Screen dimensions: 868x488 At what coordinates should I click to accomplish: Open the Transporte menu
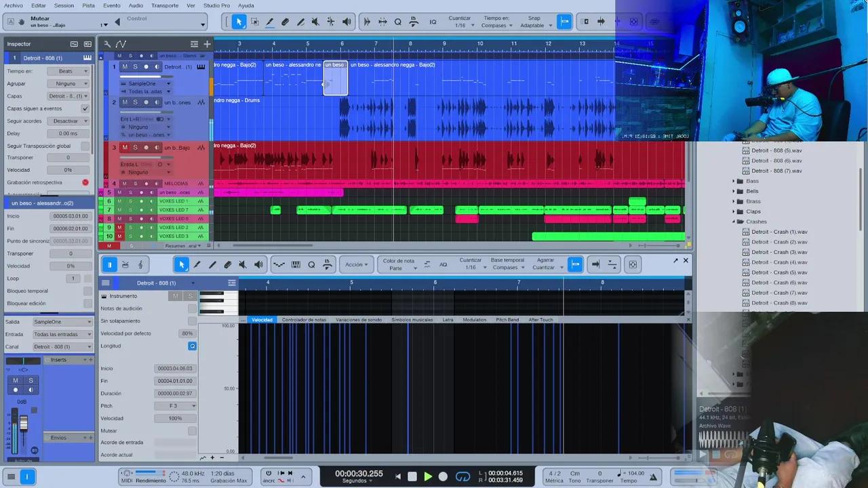pyautogui.click(x=165, y=5)
